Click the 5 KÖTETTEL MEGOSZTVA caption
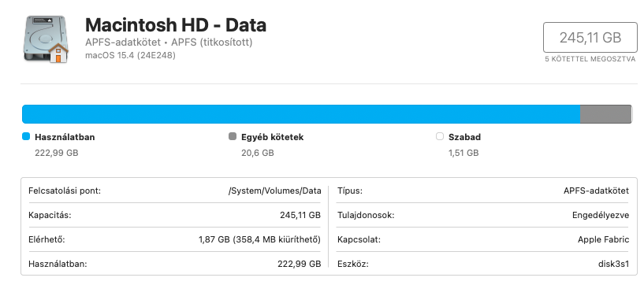Screen dimensions: 644x285 tap(590, 59)
